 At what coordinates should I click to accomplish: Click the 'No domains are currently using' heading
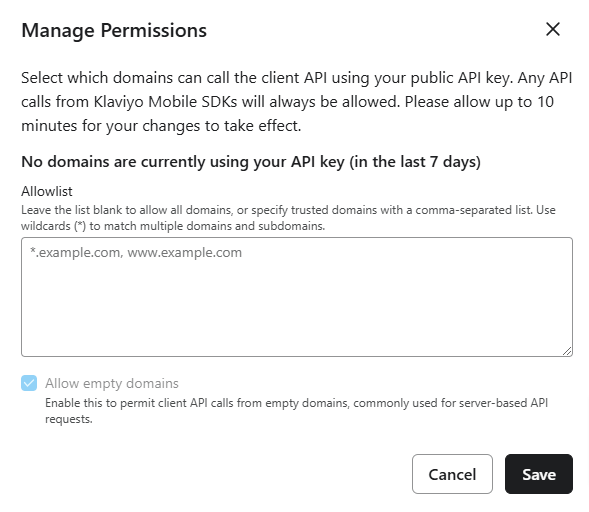(251, 162)
